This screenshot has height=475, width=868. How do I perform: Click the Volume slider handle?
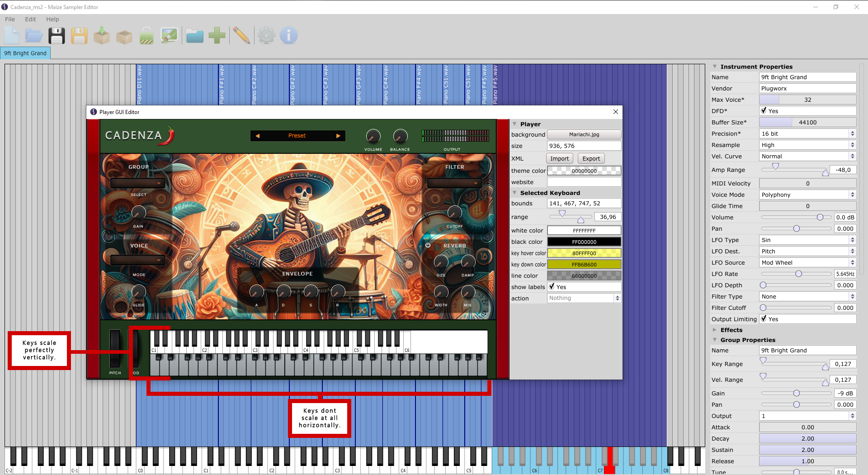click(x=820, y=217)
